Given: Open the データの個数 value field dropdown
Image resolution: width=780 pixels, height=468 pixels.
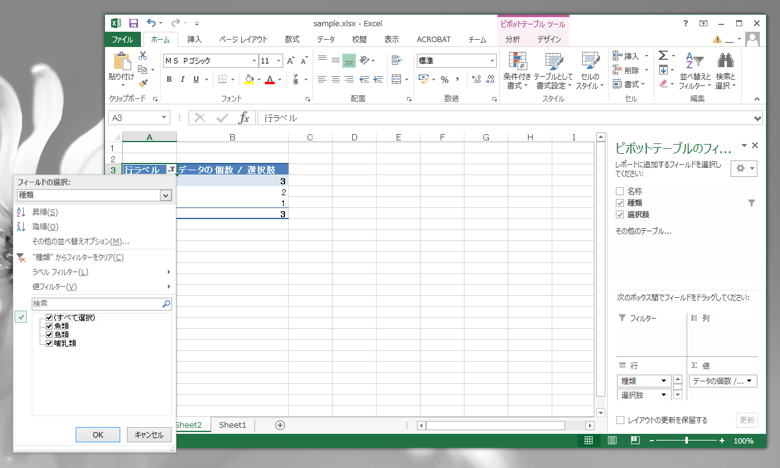Looking at the screenshot, I should [x=750, y=381].
